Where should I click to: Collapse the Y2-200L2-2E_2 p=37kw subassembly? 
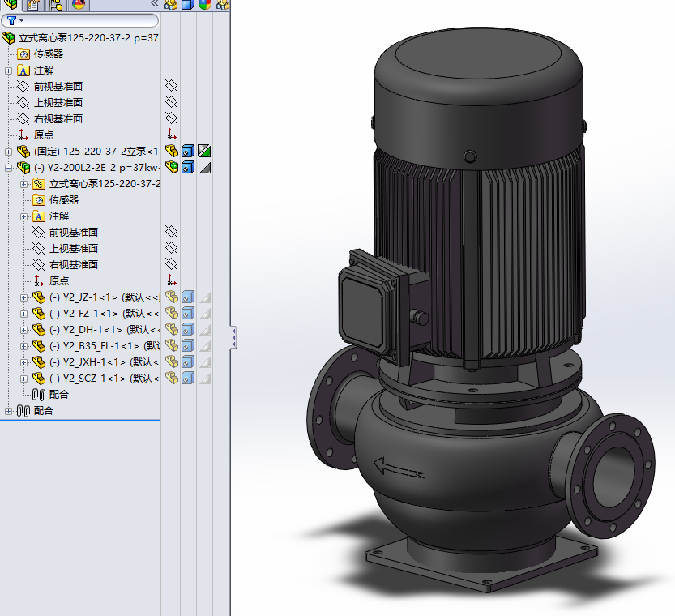(x=8, y=168)
